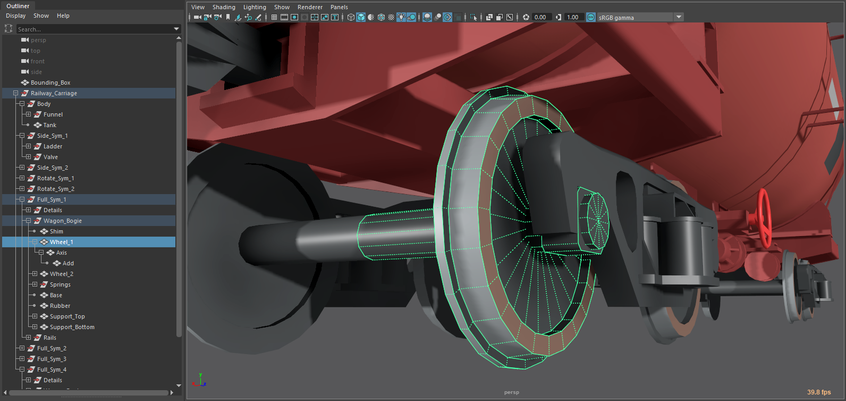The width and height of the screenshot is (846, 401).
Task: Click the red icon beside Railway_Carriage
Action: click(25, 93)
